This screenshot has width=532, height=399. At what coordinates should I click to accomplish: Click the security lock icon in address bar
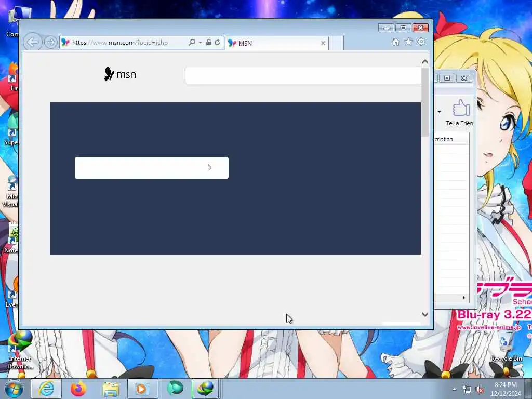click(209, 43)
